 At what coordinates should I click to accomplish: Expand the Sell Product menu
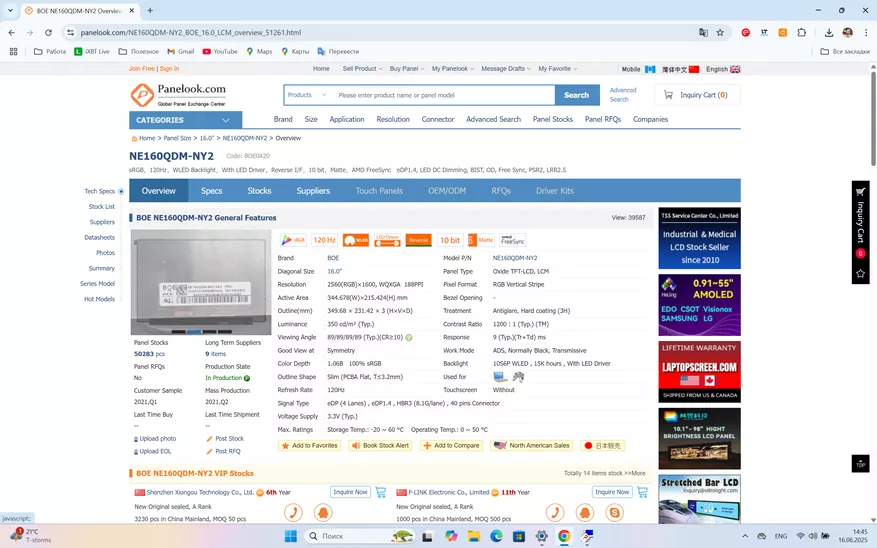362,69
